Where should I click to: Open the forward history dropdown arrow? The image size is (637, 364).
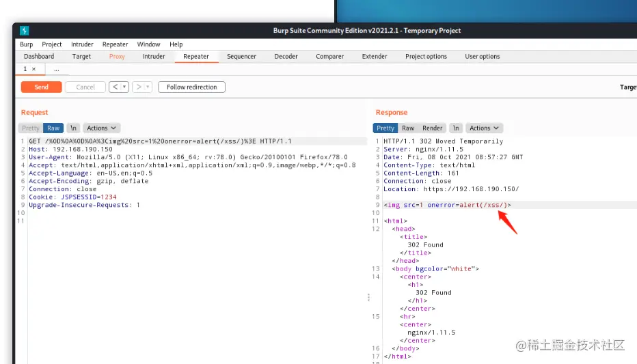pyautogui.click(x=148, y=87)
